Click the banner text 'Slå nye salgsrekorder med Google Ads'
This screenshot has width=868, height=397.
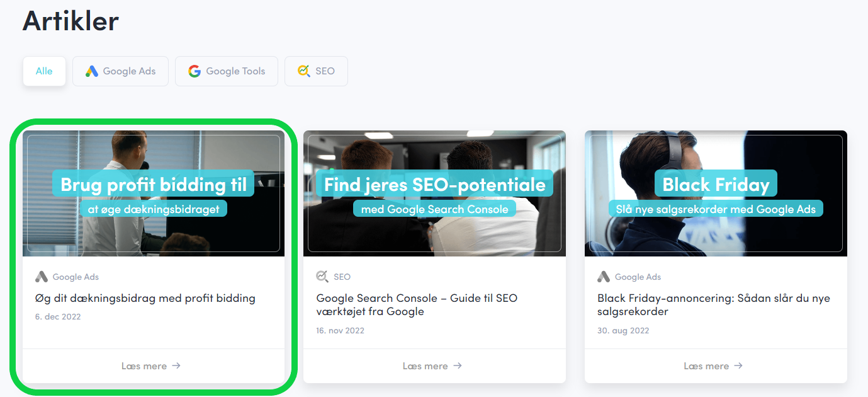[716, 209]
